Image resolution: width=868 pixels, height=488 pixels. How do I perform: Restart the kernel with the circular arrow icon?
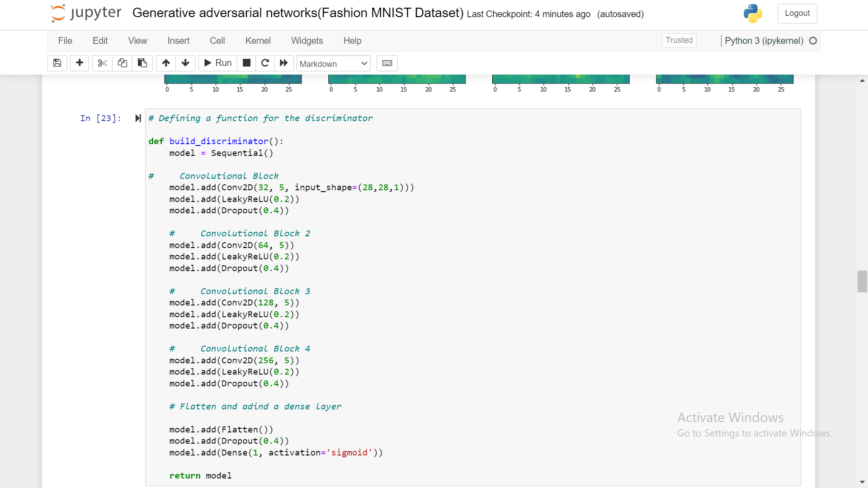click(265, 63)
